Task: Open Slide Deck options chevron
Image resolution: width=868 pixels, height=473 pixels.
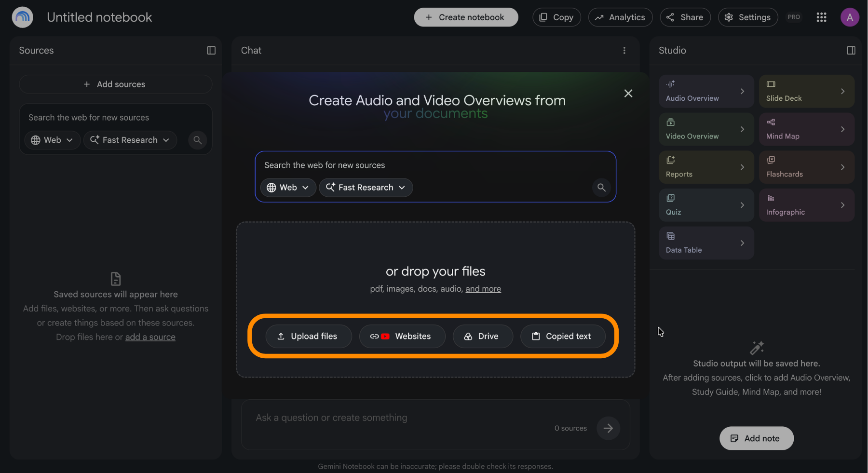Action: click(x=842, y=91)
